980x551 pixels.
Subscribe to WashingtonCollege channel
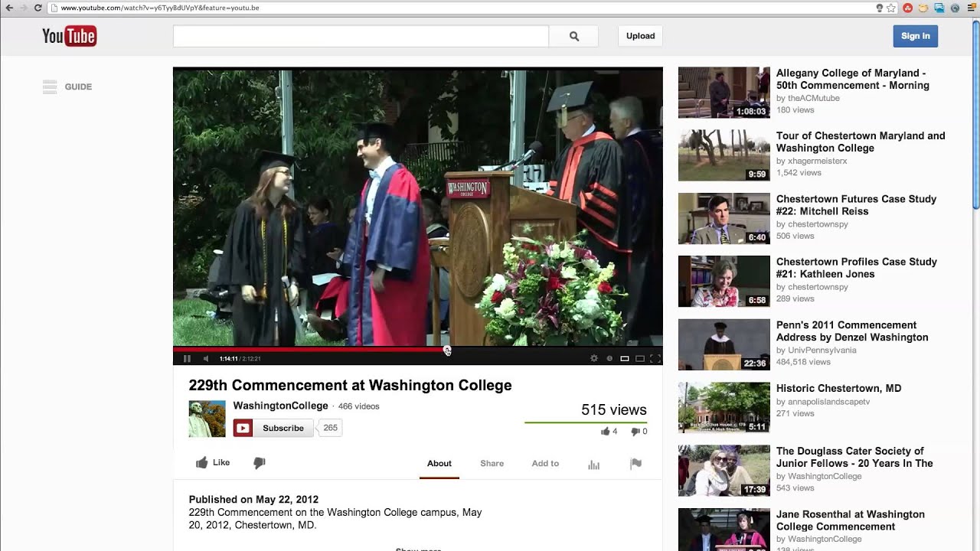coord(273,428)
